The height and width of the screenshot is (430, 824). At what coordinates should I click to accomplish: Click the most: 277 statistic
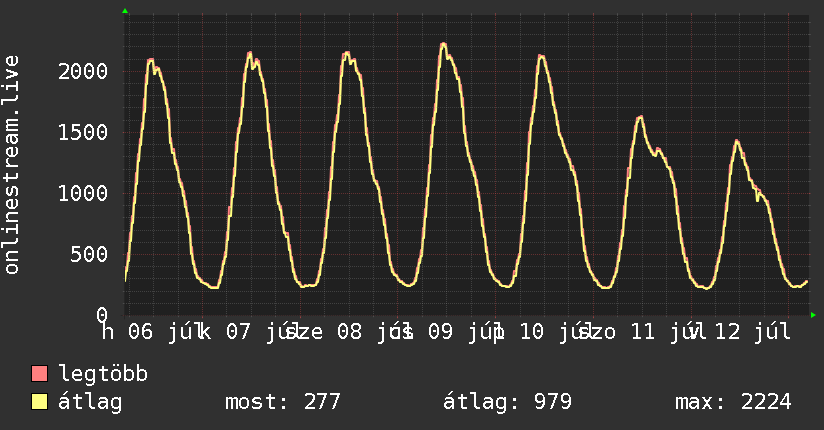(x=283, y=402)
